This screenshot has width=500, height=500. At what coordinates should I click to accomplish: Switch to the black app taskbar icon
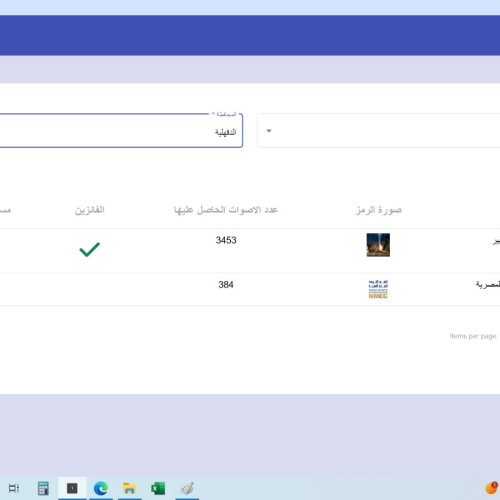(72, 488)
